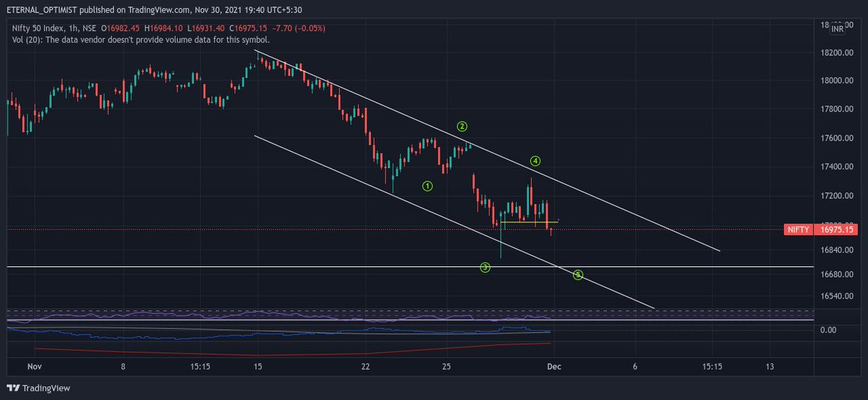The height and width of the screenshot is (400, 868).
Task: Click the Vol (20) indicator legend
Action: click(141, 40)
